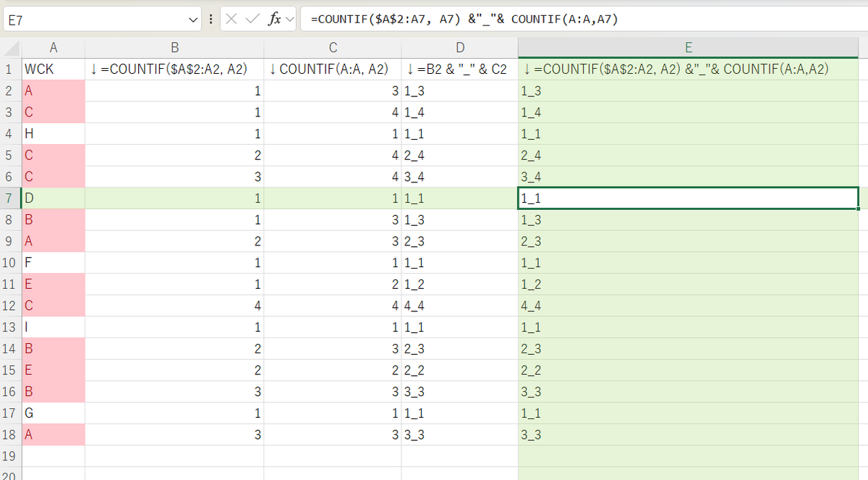Select the column A header

coord(54,49)
